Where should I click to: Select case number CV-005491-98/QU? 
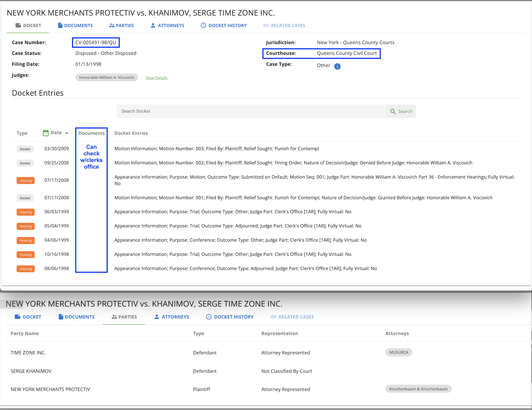[x=96, y=42]
